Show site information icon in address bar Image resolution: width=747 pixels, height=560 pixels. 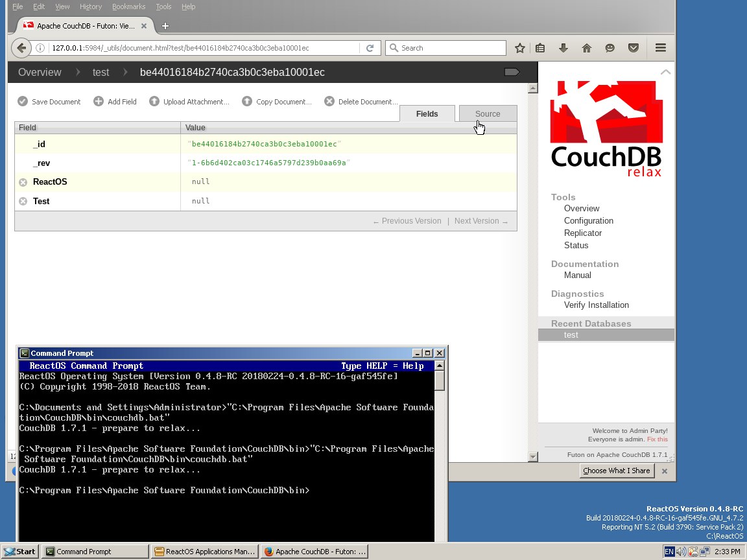[x=40, y=48]
